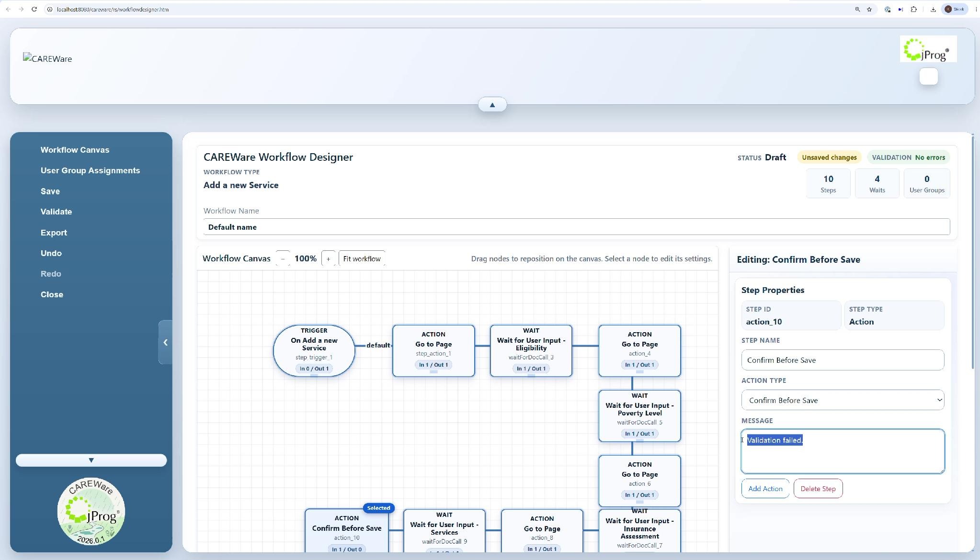
Task: Click the Add Action button
Action: (x=765, y=489)
